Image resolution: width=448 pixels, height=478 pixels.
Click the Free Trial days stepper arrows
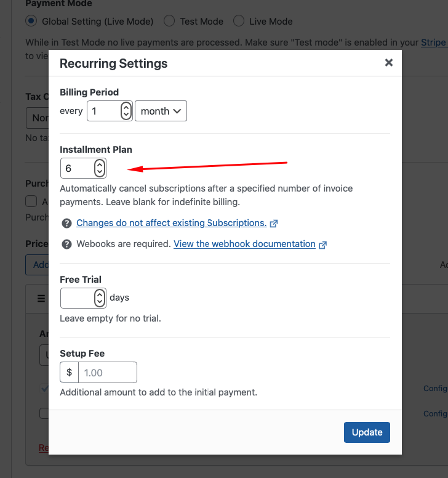[99, 298]
